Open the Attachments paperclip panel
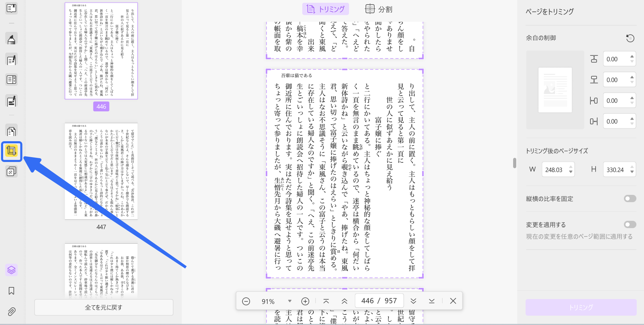This screenshot has height=325, width=644. tap(11, 312)
